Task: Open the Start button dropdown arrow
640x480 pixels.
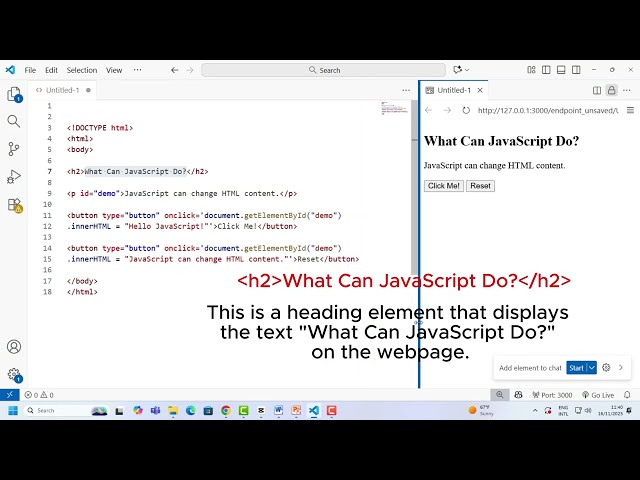Action: point(591,368)
